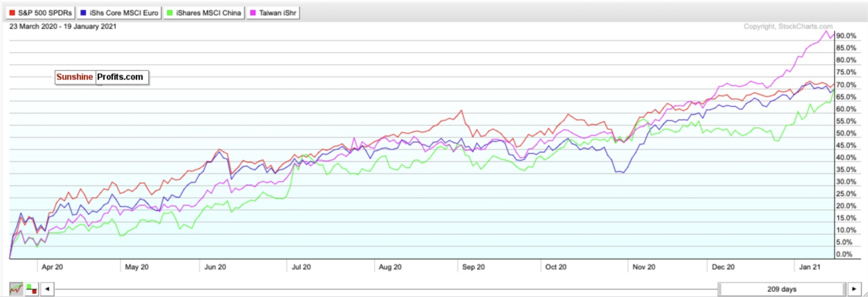This screenshot has width=868, height=297.
Task: Click the Nov 20 axis label
Action: [x=644, y=267]
